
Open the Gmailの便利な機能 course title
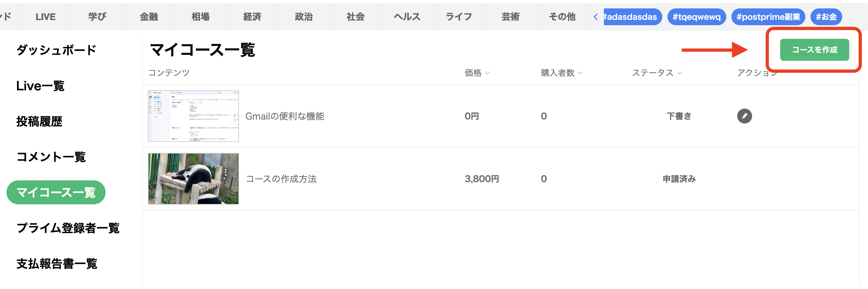point(284,116)
